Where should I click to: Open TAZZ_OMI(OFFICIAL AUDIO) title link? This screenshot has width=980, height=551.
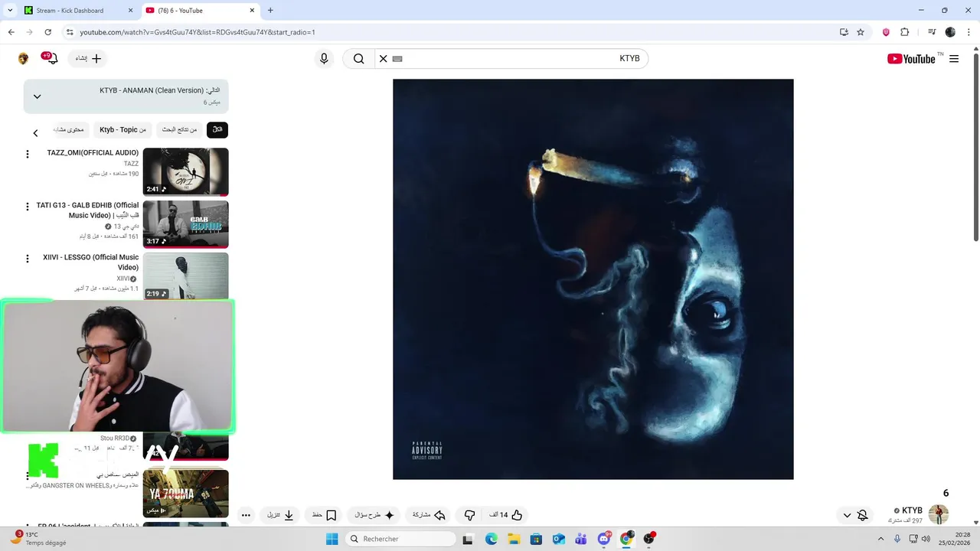click(93, 153)
